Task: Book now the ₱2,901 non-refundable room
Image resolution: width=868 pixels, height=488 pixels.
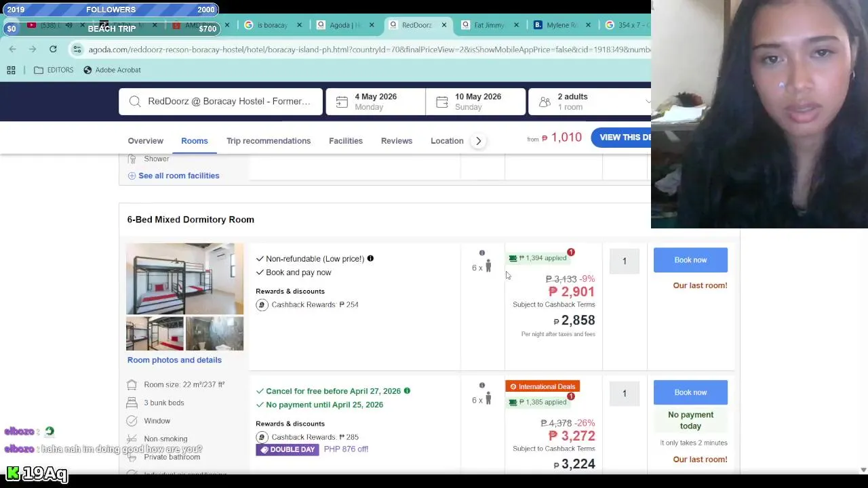Action: (x=690, y=260)
